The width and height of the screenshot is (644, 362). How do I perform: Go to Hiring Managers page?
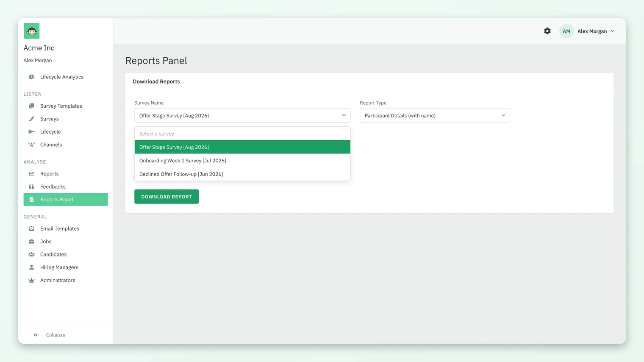[59, 267]
